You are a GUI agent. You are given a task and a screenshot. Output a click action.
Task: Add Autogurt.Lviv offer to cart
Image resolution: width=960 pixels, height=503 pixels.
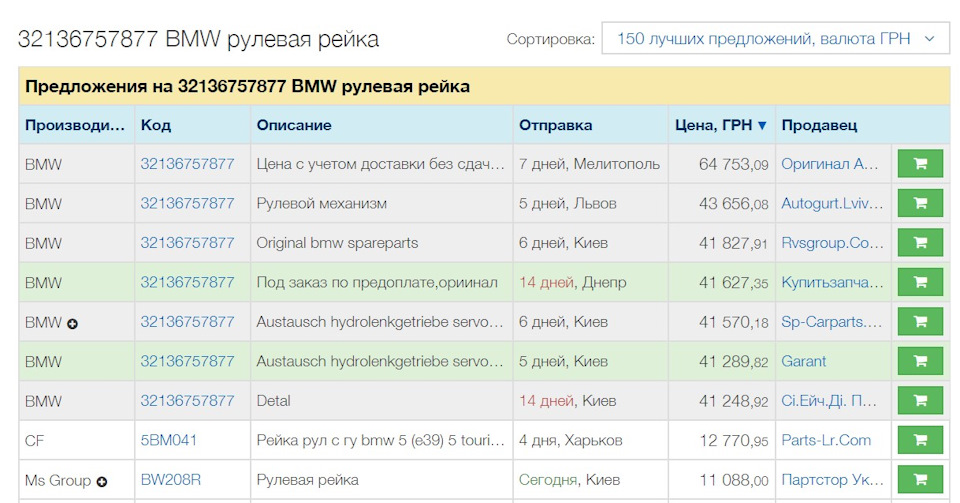pyautogui.click(x=920, y=203)
